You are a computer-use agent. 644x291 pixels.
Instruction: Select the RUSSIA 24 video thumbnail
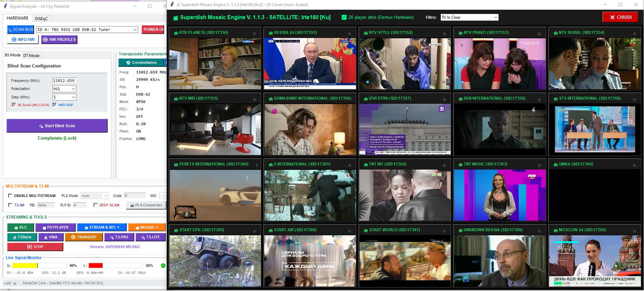pyautogui.click(x=310, y=64)
